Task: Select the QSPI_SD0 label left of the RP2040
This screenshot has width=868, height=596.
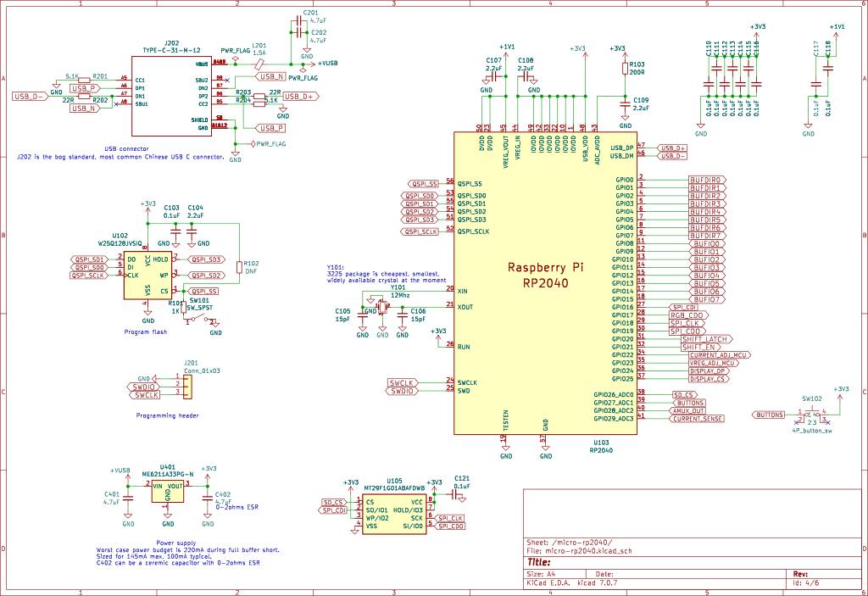Action: click(x=419, y=196)
